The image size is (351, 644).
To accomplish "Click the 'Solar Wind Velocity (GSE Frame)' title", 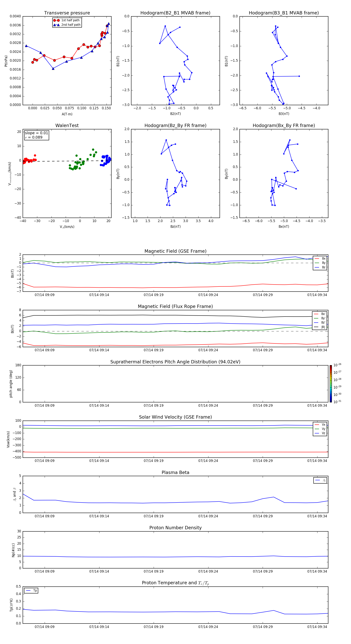I will [175, 417].
